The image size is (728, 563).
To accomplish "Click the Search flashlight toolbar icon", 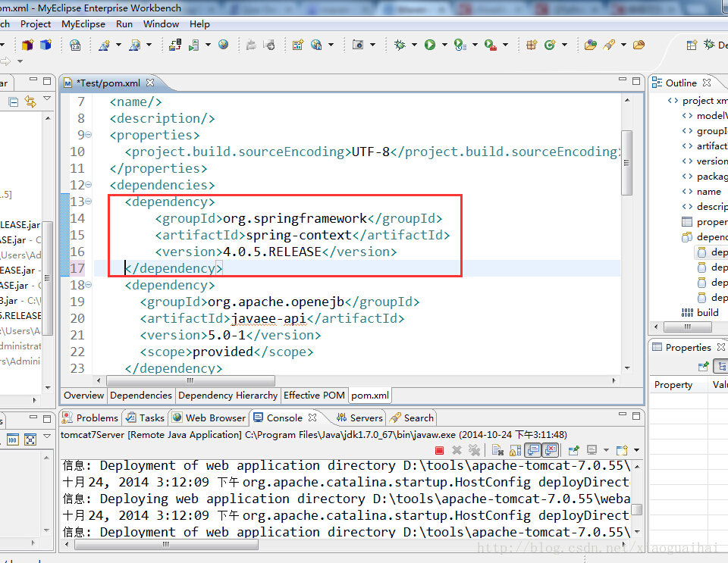I will point(609,45).
